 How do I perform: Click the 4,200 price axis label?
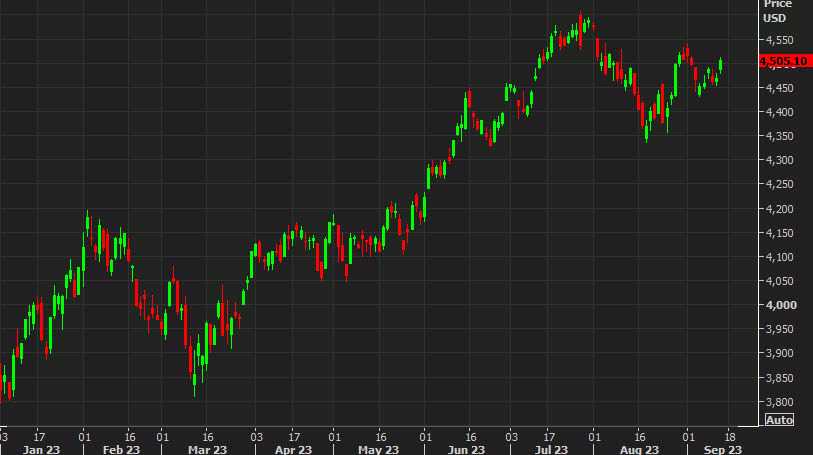779,209
